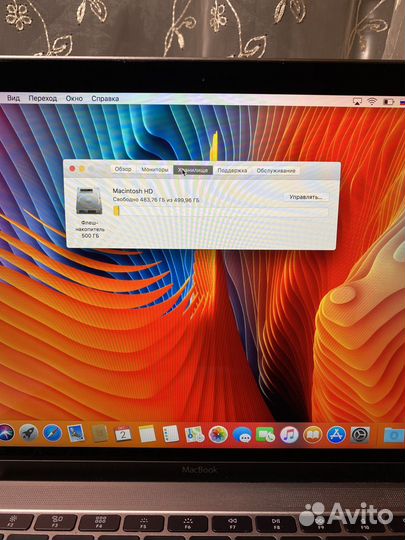Screen dimensions: 405x540
Task: Open the Maps icon in Dock
Action: 195,434
